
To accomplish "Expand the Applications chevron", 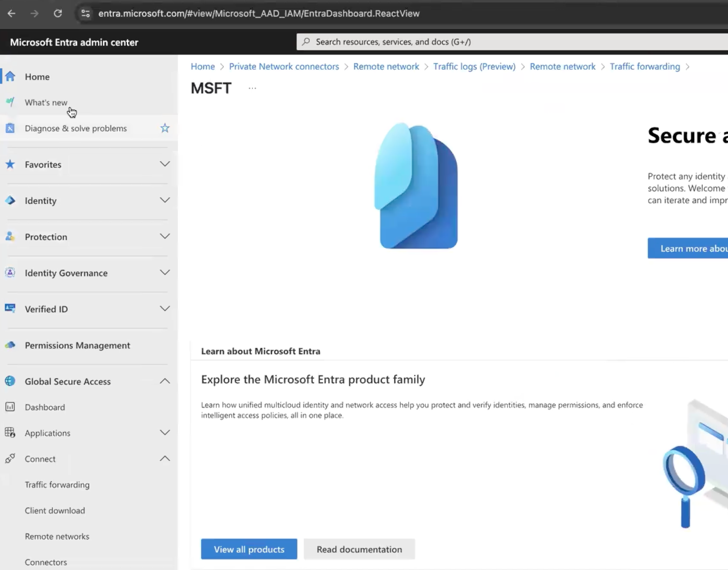I will click(x=165, y=433).
